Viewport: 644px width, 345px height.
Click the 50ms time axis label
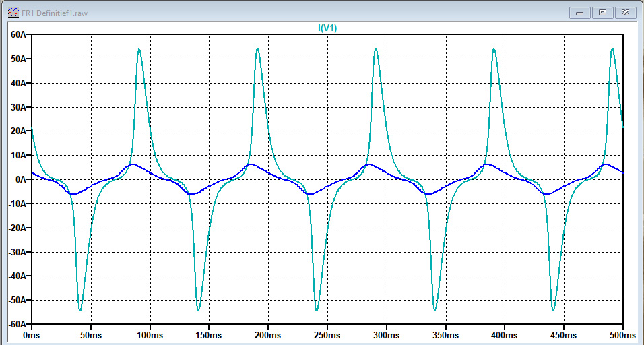pos(91,335)
